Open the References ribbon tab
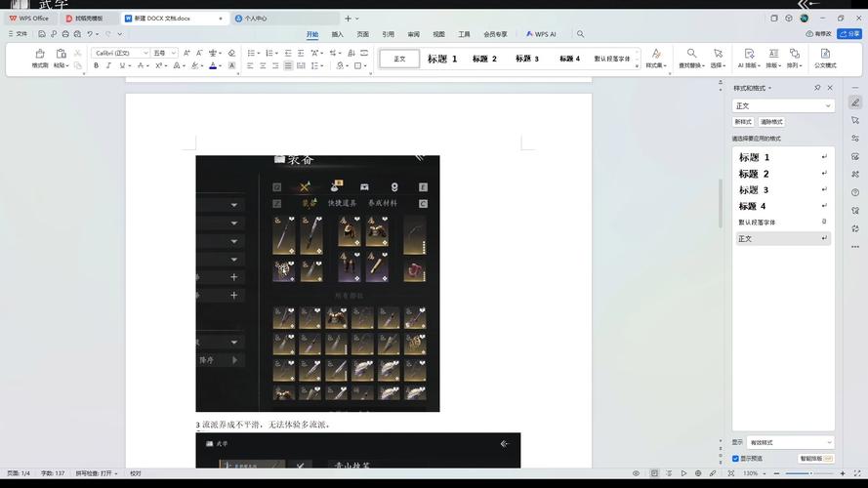 (x=388, y=34)
